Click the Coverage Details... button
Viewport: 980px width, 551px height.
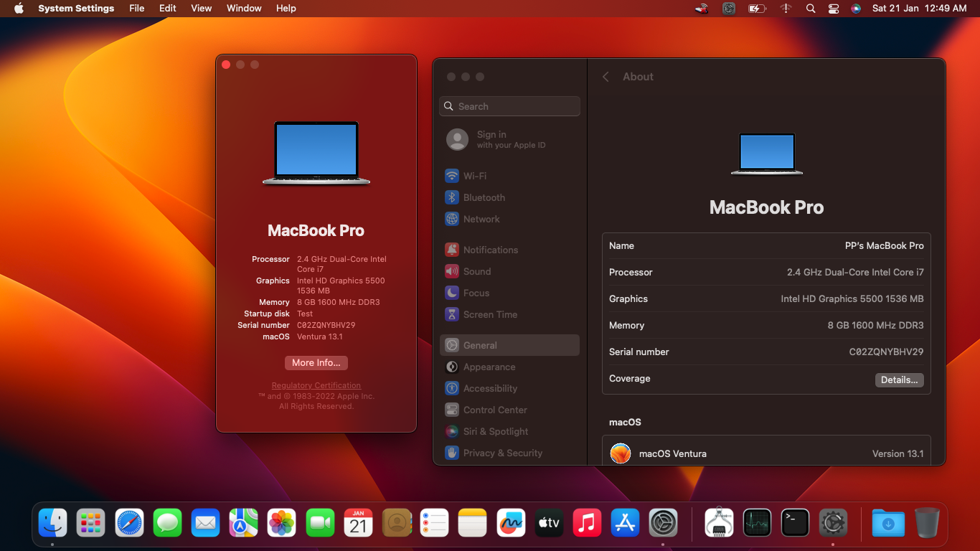[x=899, y=380]
